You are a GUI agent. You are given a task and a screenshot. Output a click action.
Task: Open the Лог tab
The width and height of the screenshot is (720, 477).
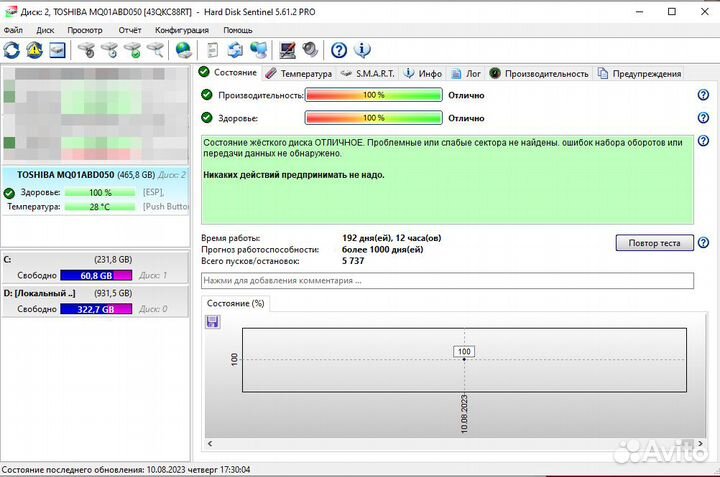(x=466, y=73)
